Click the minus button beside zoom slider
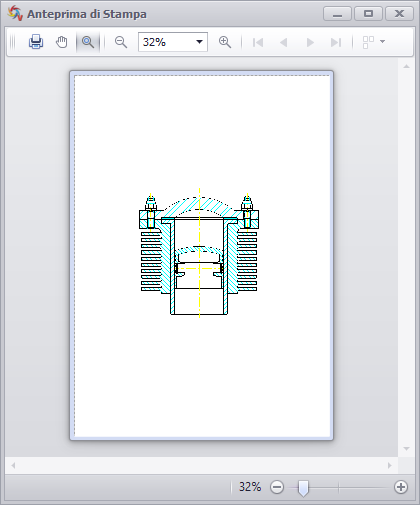Image resolution: width=420 pixels, height=505 pixels. click(277, 487)
